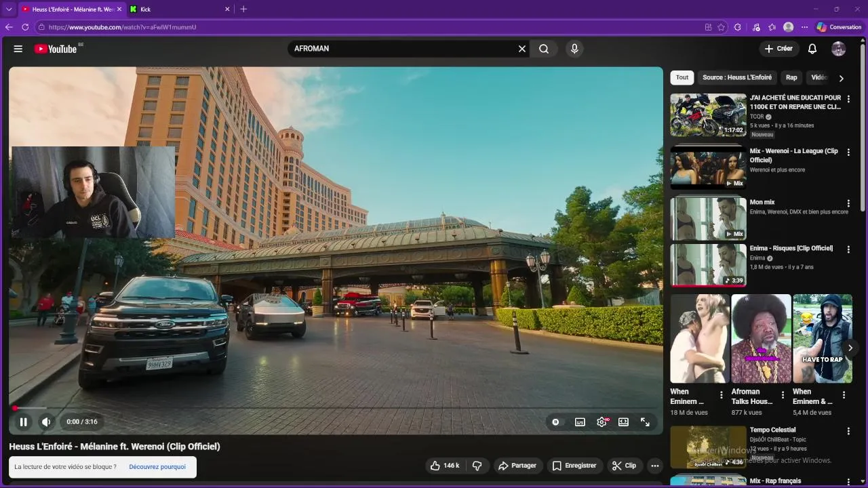This screenshot has width=868, height=488.
Task: Bookmark this page with the star
Action: point(721,27)
